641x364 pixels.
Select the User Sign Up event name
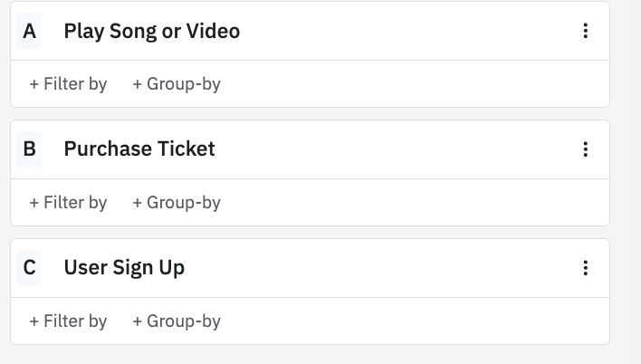[124, 267]
